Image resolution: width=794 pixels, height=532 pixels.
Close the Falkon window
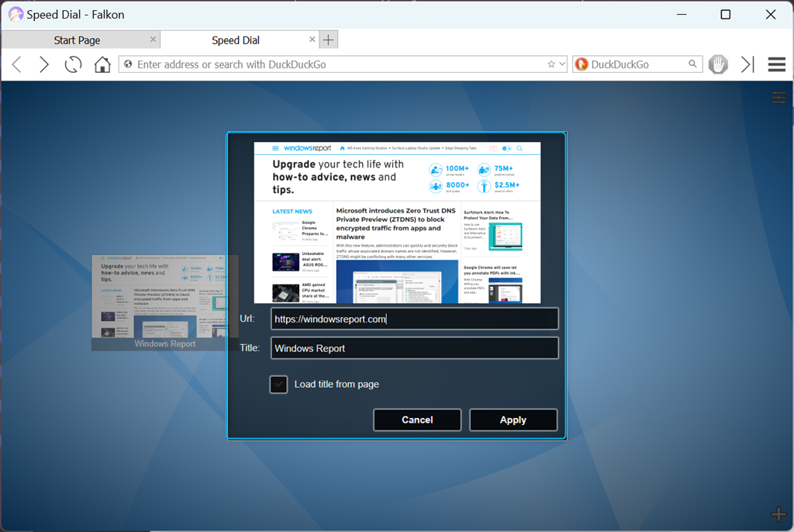[x=770, y=14]
